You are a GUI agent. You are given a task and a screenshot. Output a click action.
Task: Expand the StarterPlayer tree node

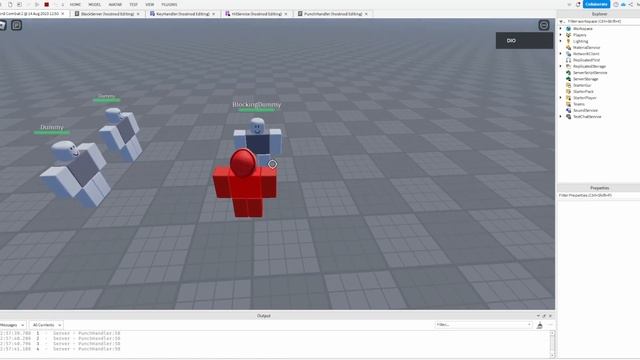point(560,98)
